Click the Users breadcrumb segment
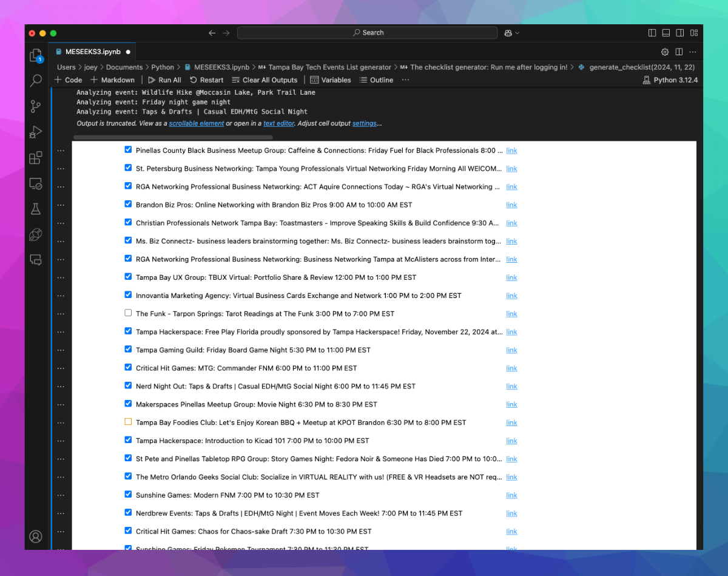Image resolution: width=728 pixels, height=576 pixels. coord(66,67)
